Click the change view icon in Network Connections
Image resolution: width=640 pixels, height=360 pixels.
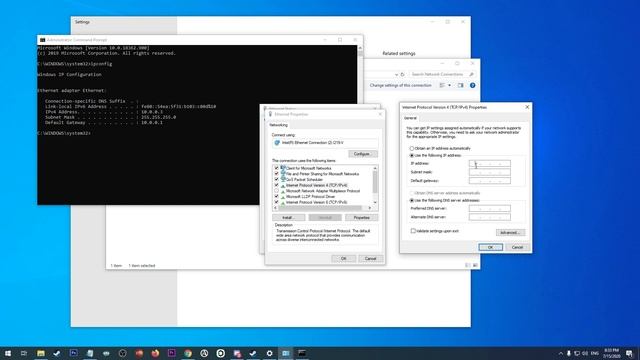(442, 85)
